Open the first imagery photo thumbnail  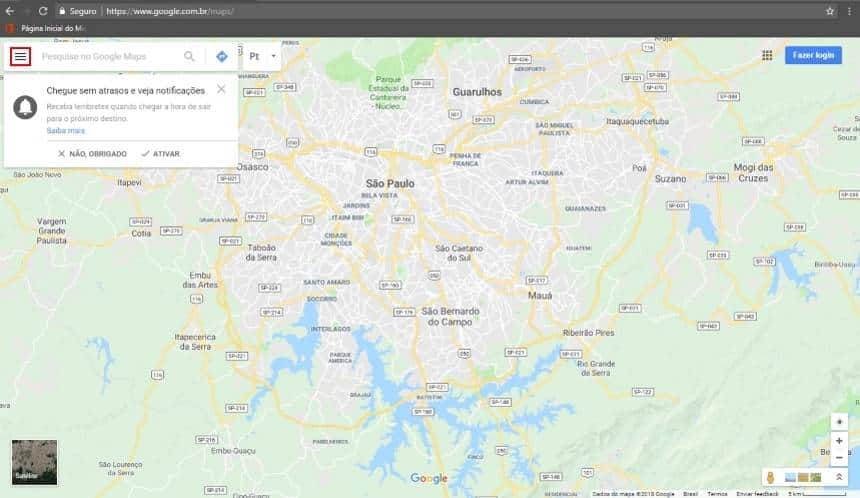(x=790, y=478)
